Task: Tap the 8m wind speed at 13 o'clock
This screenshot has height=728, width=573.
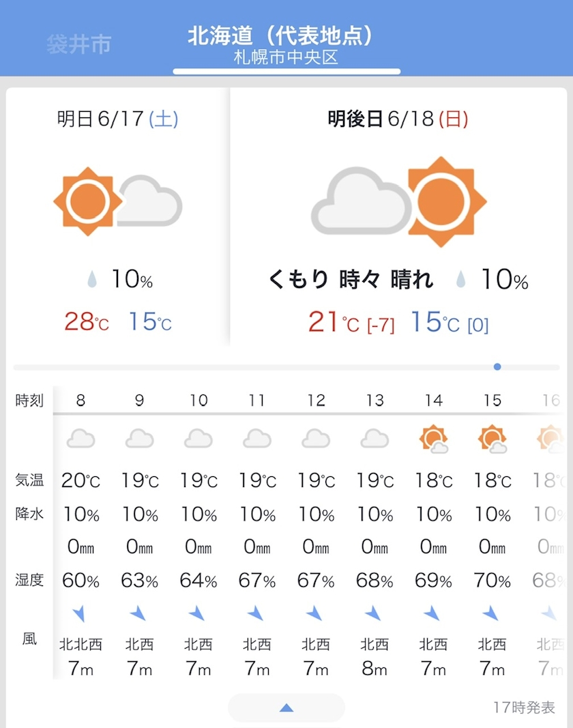Action: 374,669
